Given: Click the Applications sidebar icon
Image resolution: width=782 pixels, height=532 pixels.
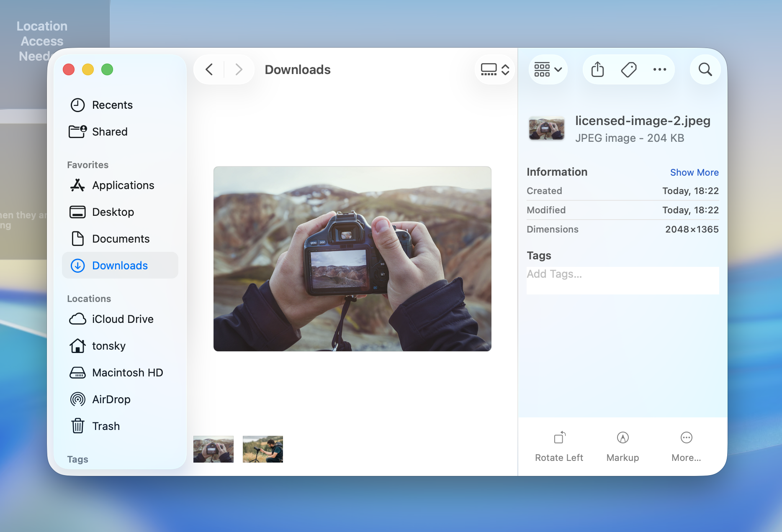Looking at the screenshot, I should click(x=77, y=185).
